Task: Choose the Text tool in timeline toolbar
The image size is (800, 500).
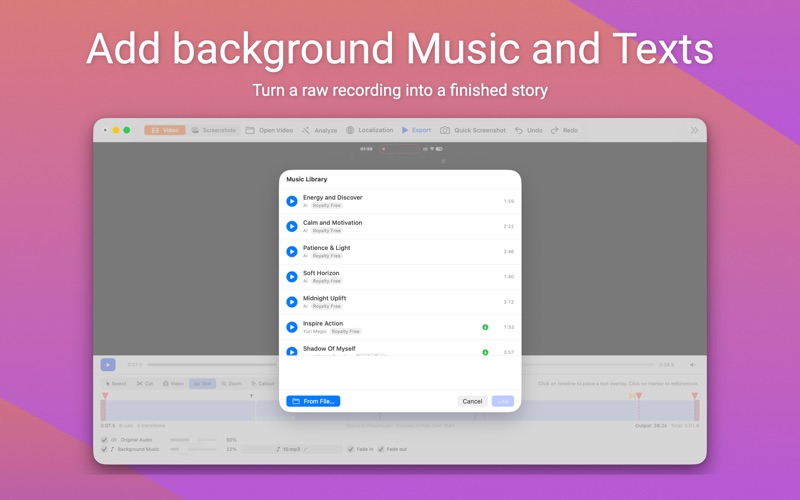Action: tap(203, 383)
